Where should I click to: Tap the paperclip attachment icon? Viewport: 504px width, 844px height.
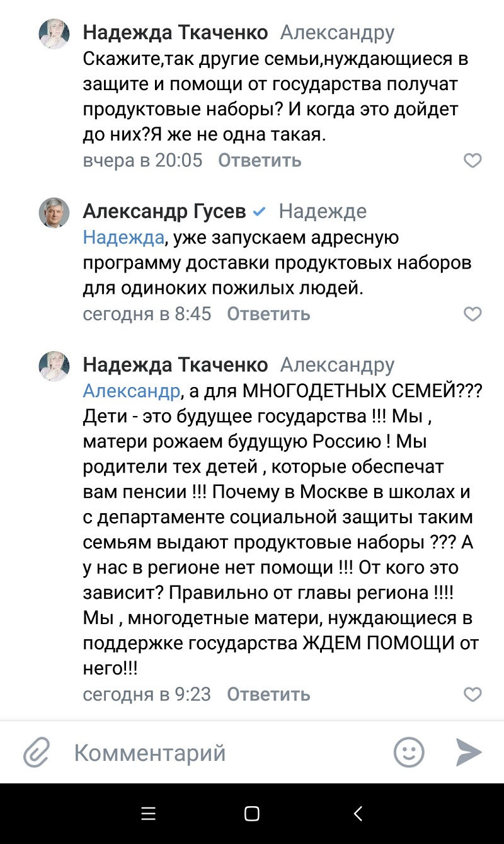click(37, 752)
